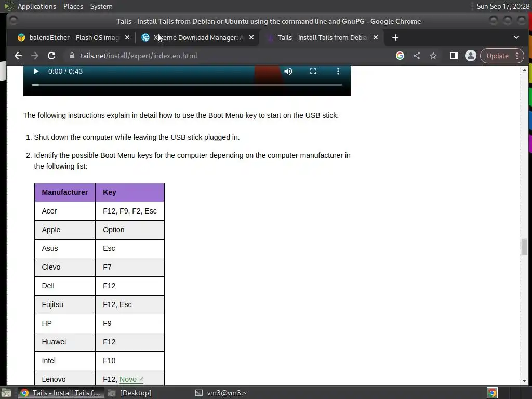The image size is (532, 399).
Task: Go back to the previous page
Action: pos(18,56)
